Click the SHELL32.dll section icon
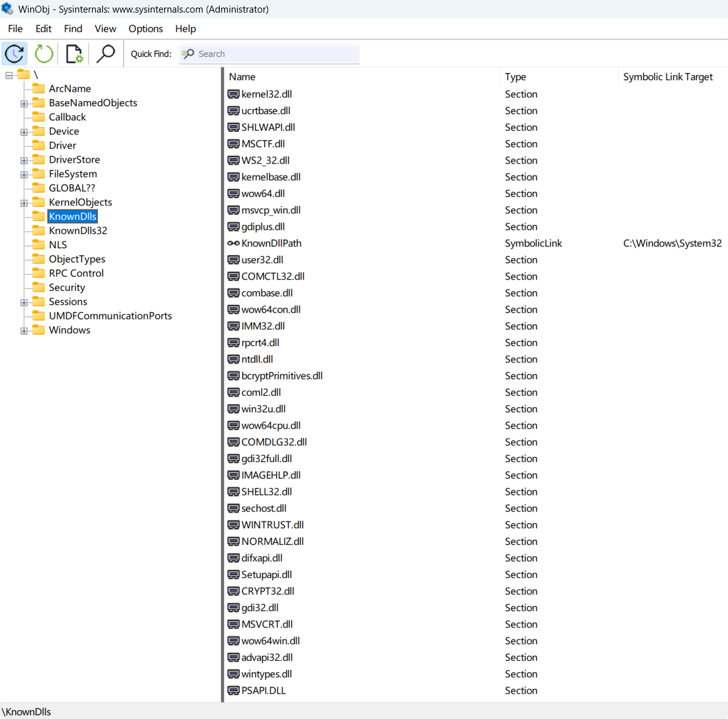This screenshot has width=728, height=719. point(234,492)
